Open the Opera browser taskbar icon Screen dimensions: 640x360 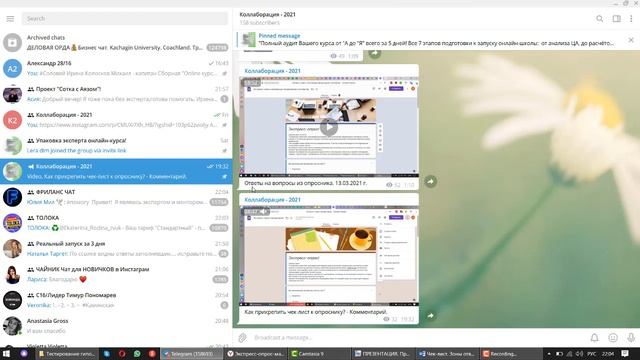click(122, 353)
